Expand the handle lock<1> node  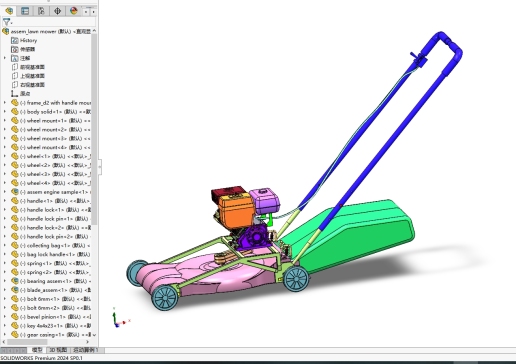[x=5, y=210]
